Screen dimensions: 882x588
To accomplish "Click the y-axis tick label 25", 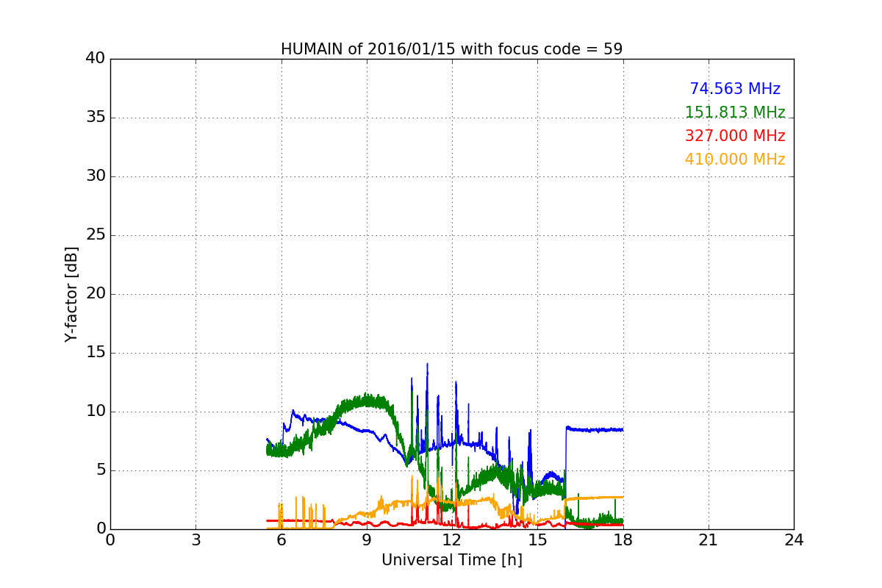I will (96, 235).
